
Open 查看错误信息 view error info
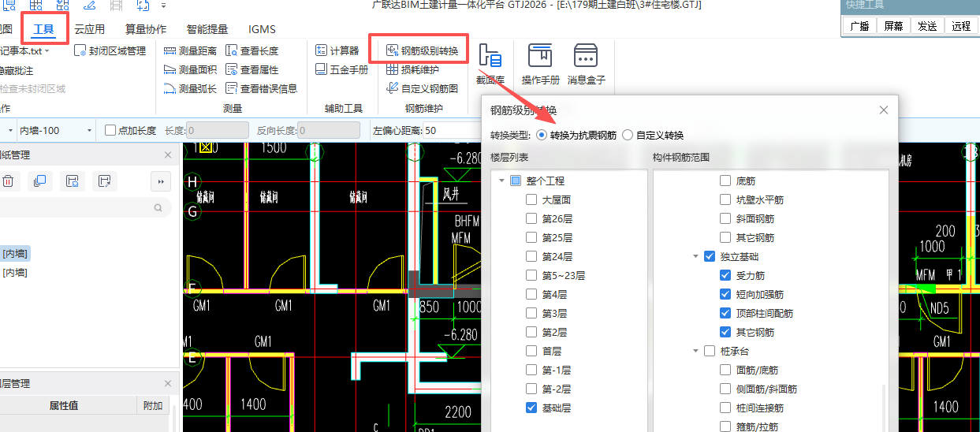click(x=262, y=88)
